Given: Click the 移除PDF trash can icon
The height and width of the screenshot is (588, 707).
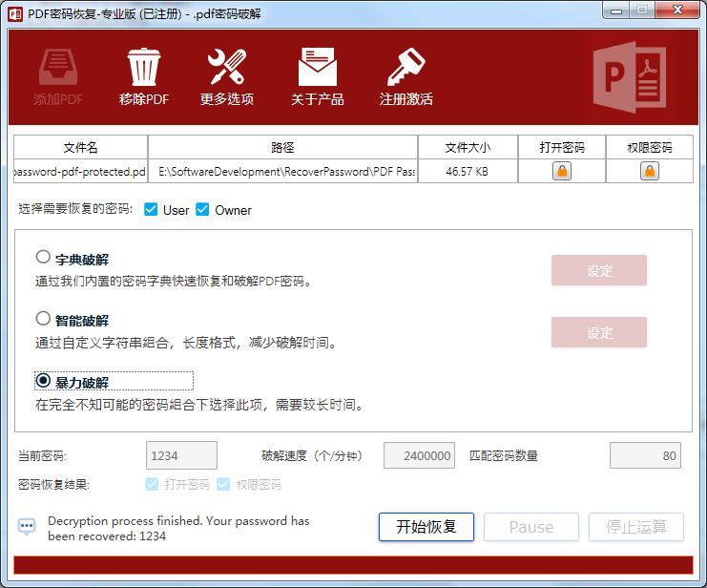Looking at the screenshot, I should [x=144, y=67].
